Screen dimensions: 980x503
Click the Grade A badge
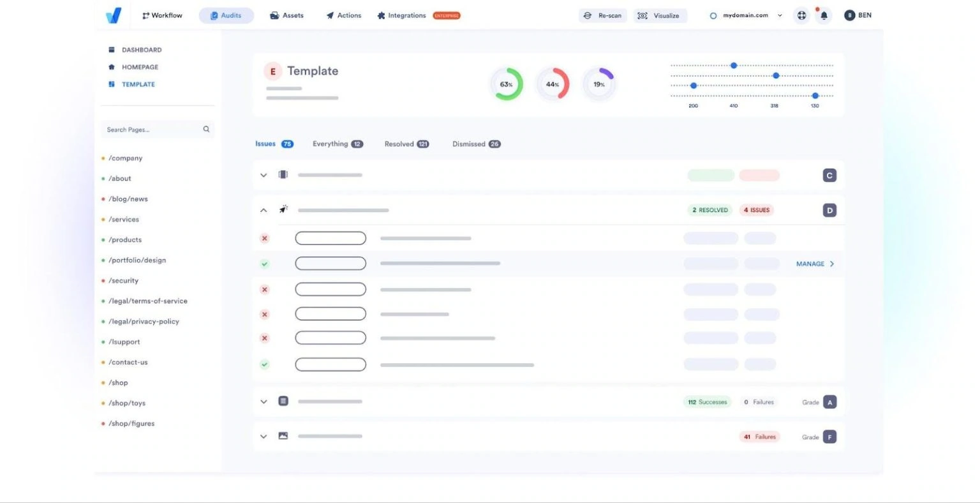tap(829, 402)
